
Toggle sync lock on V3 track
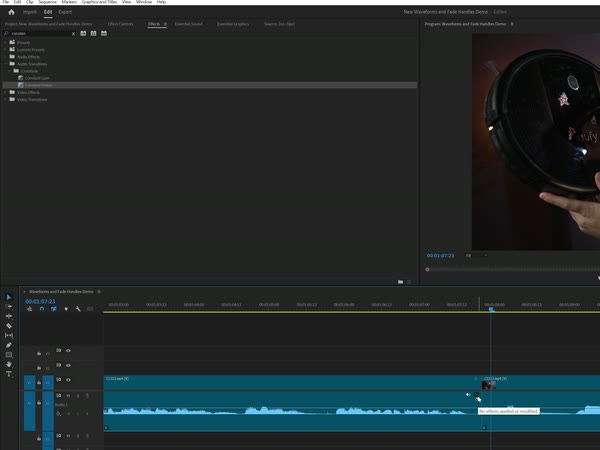[x=59, y=351]
